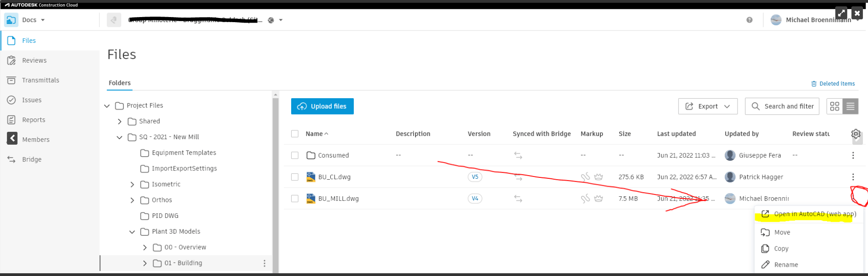
Task: Open version V4 of BU_MILL.dwg
Action: pyautogui.click(x=475, y=199)
